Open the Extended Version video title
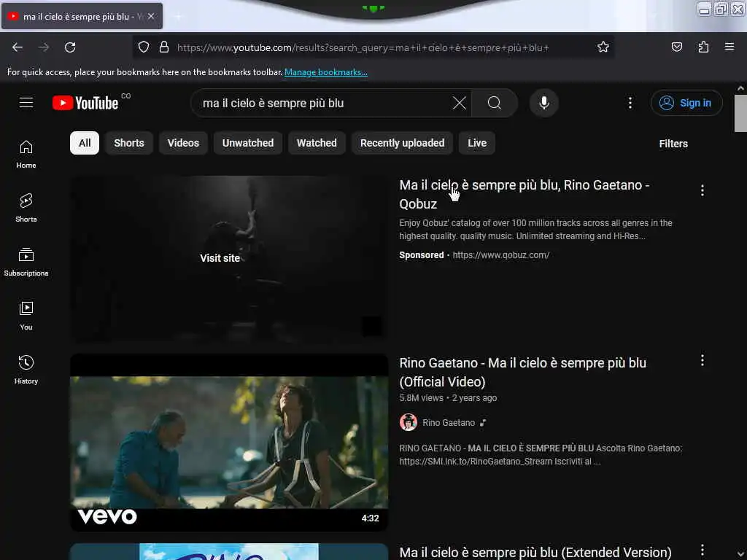747x560 pixels. [535, 553]
